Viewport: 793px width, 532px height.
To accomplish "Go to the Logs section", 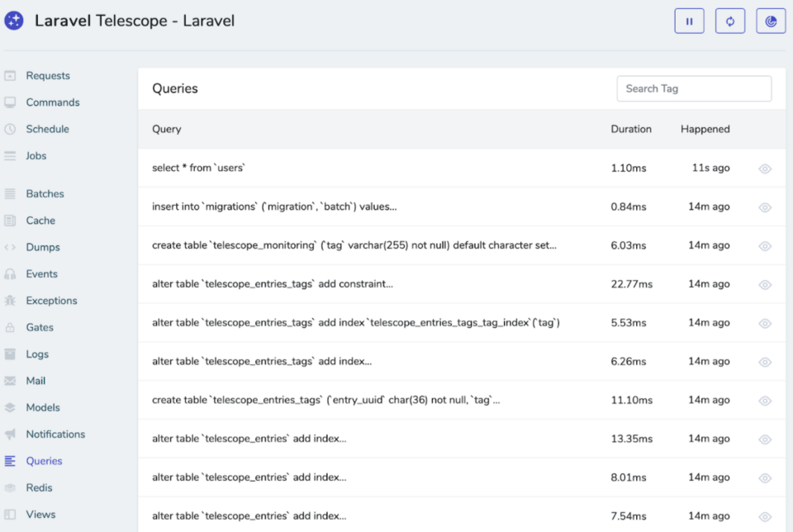I will (37, 354).
